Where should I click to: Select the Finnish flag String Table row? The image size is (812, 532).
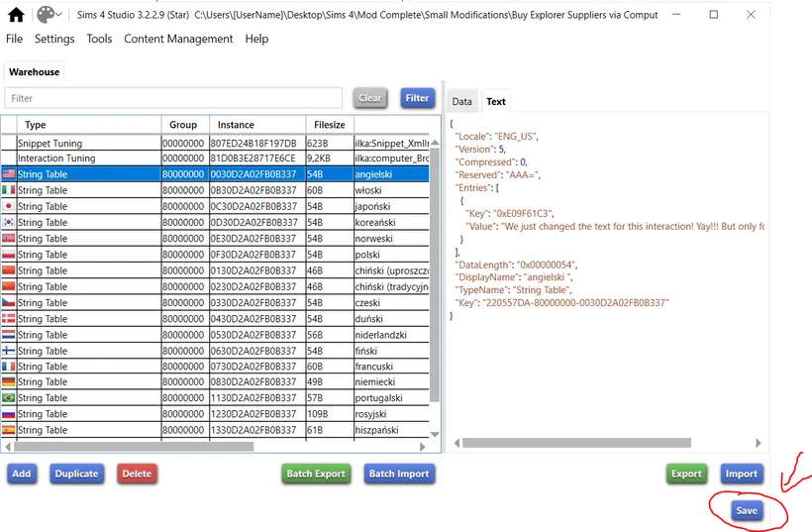click(43, 351)
